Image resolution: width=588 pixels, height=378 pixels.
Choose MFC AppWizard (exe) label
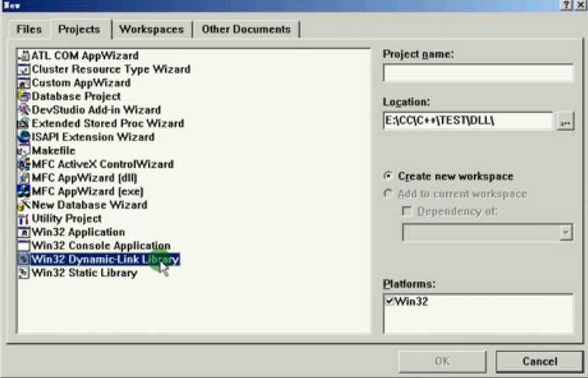click(x=88, y=192)
